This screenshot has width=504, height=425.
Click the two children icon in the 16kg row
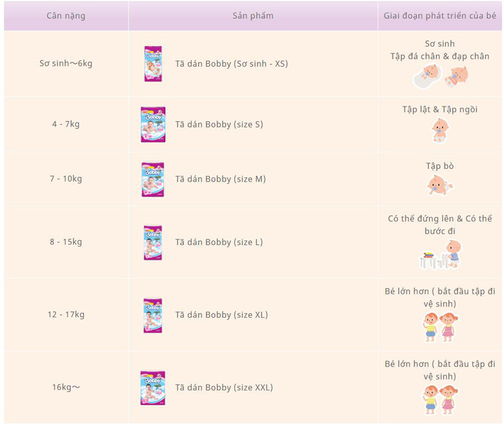[x=440, y=400]
